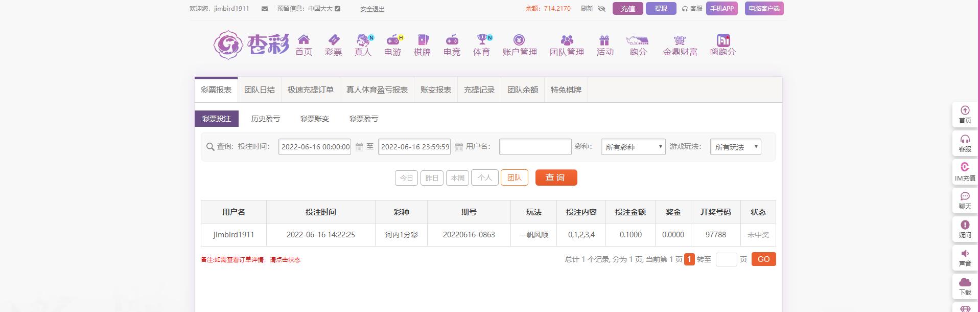Expand the 所有玩法 dropdown
The height and width of the screenshot is (312, 980).
tap(735, 147)
